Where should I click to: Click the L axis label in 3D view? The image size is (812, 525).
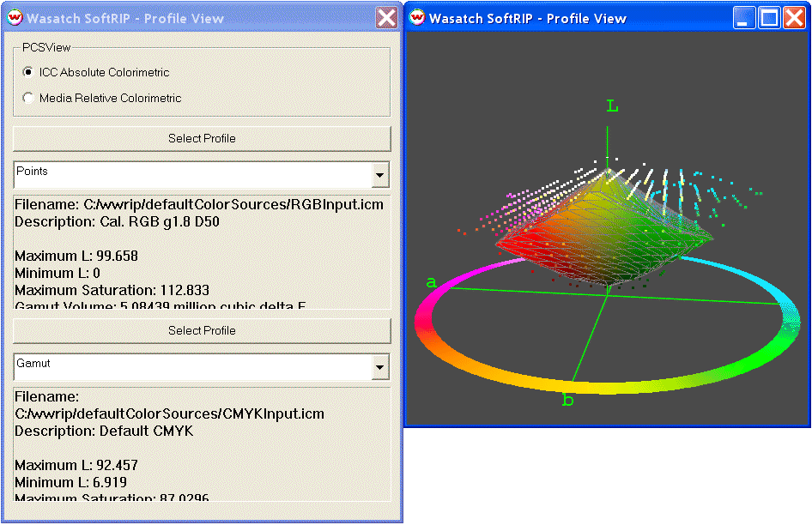[612, 106]
